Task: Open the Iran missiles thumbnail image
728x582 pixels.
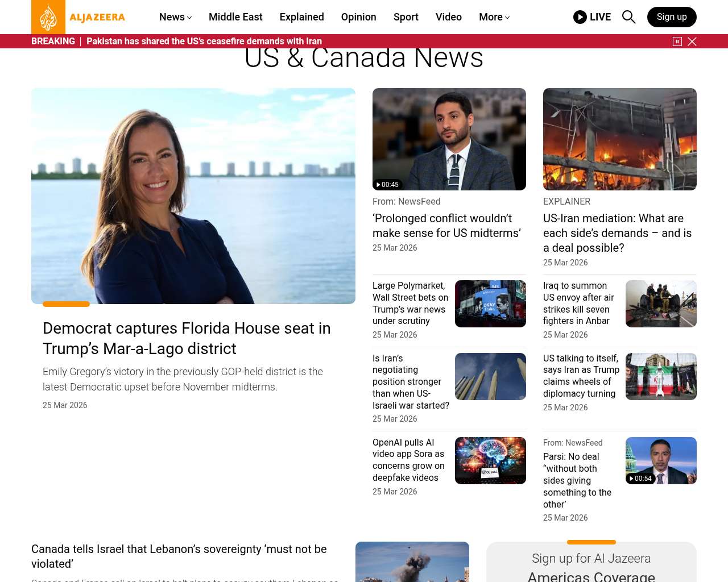Action: 490,376
